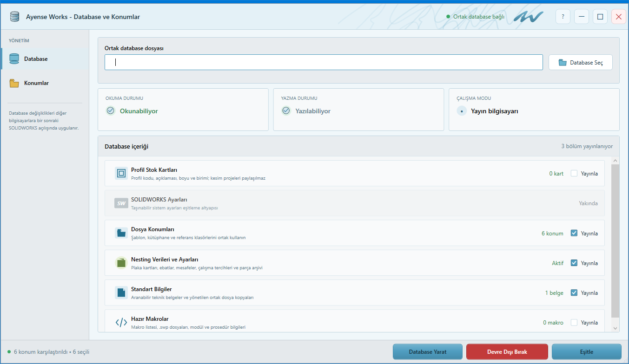Click the 'Standart Bilgiler' row title

click(x=152, y=289)
